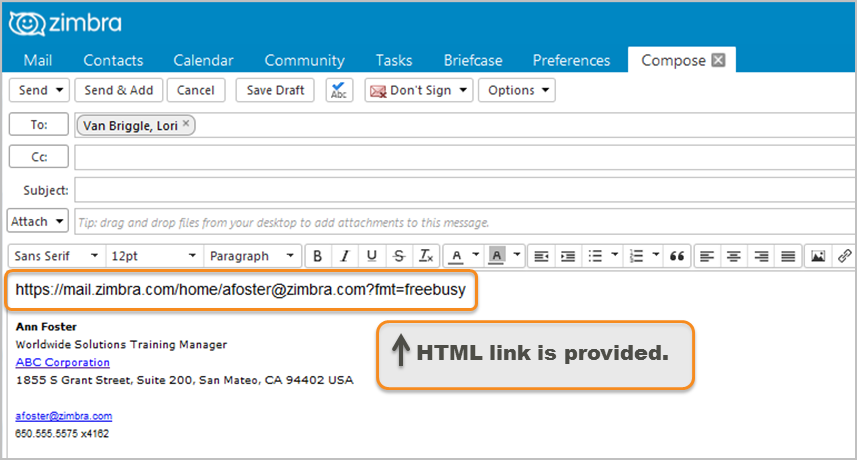Click the phone number 650.555.5575 x4162

tap(62, 434)
